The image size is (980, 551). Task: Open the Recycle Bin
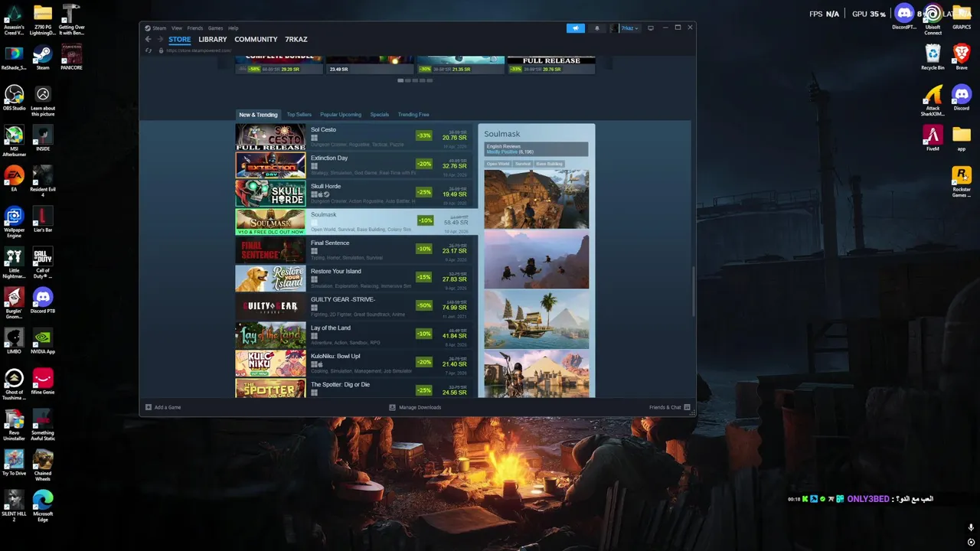click(933, 57)
